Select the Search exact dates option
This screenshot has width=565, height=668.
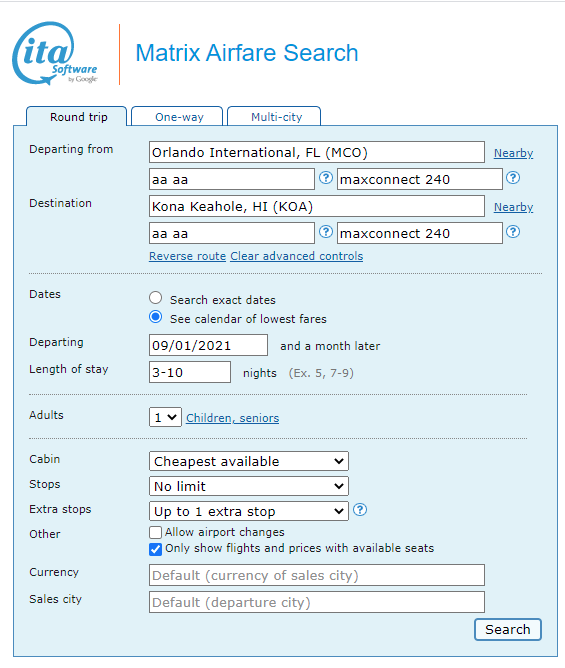[x=156, y=298]
